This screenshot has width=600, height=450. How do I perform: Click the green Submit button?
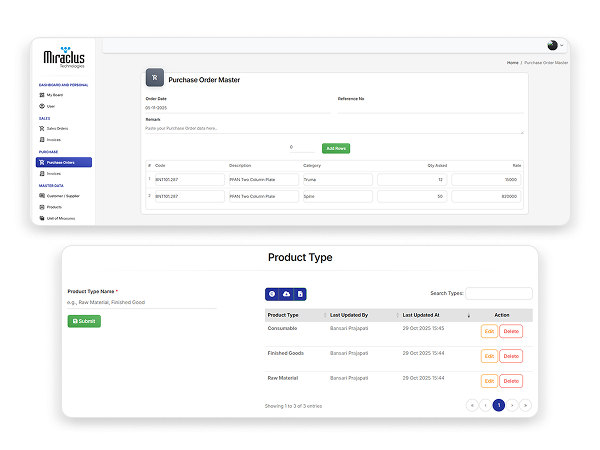pyautogui.click(x=84, y=321)
